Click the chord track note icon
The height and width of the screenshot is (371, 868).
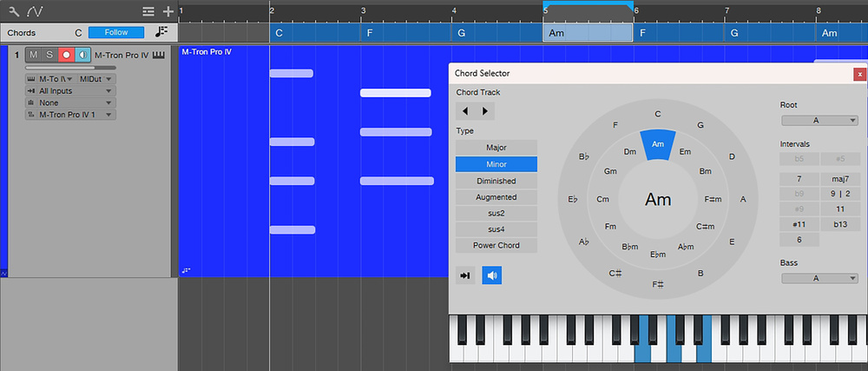click(161, 32)
